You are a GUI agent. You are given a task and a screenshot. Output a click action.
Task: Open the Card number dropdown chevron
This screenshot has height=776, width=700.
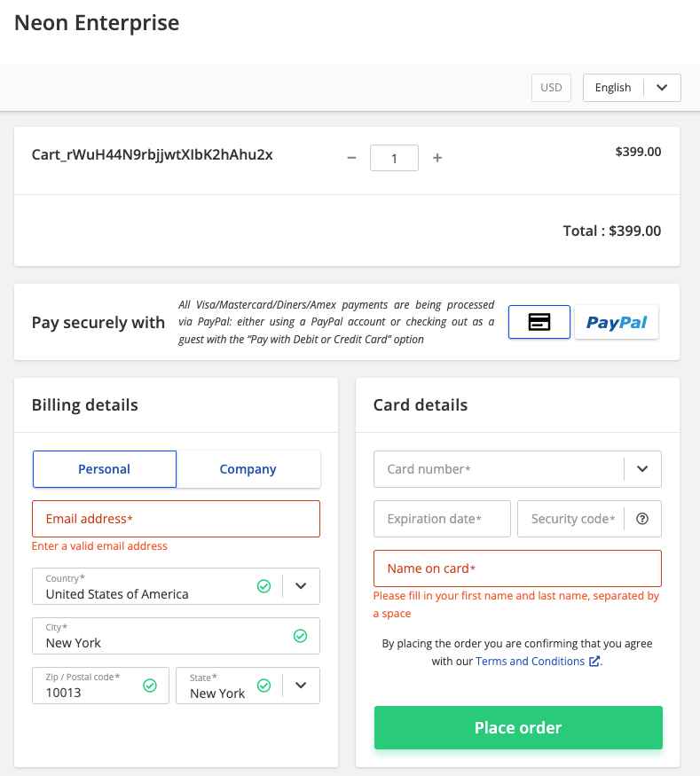643,469
